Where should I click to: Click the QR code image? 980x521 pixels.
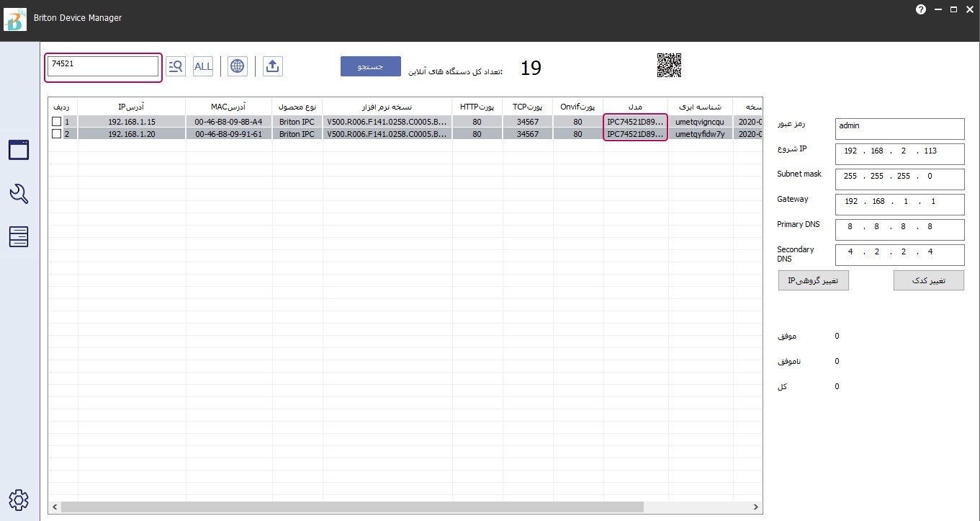(669, 66)
